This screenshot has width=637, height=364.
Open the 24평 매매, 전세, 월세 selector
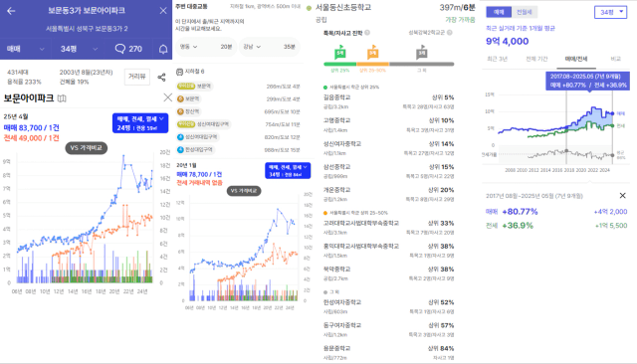click(x=140, y=123)
